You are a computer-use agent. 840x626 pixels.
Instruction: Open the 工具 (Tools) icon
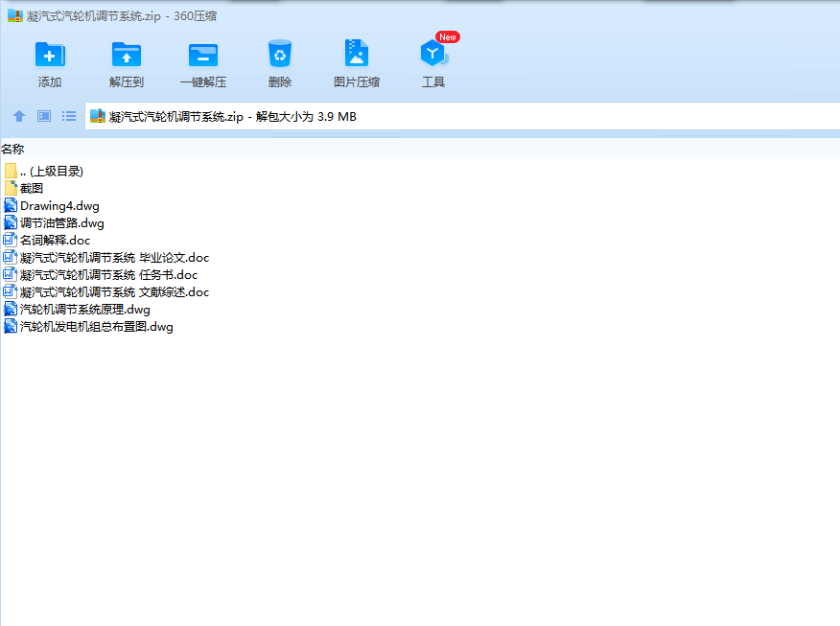click(x=433, y=53)
